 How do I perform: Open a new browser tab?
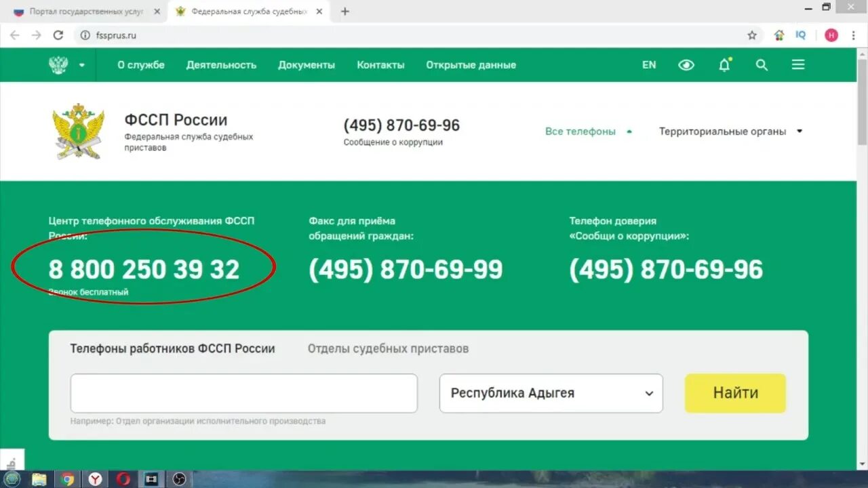344,12
